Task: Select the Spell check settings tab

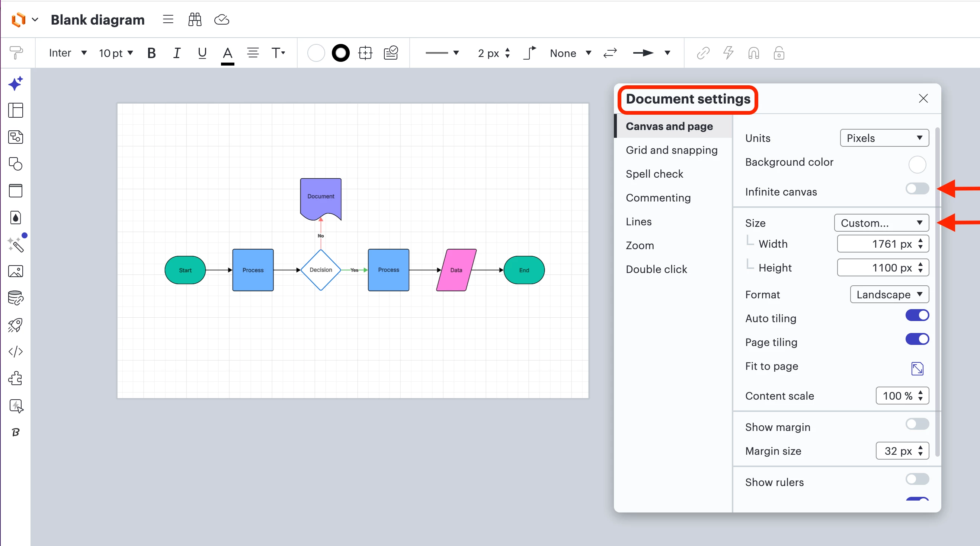Action: point(654,174)
